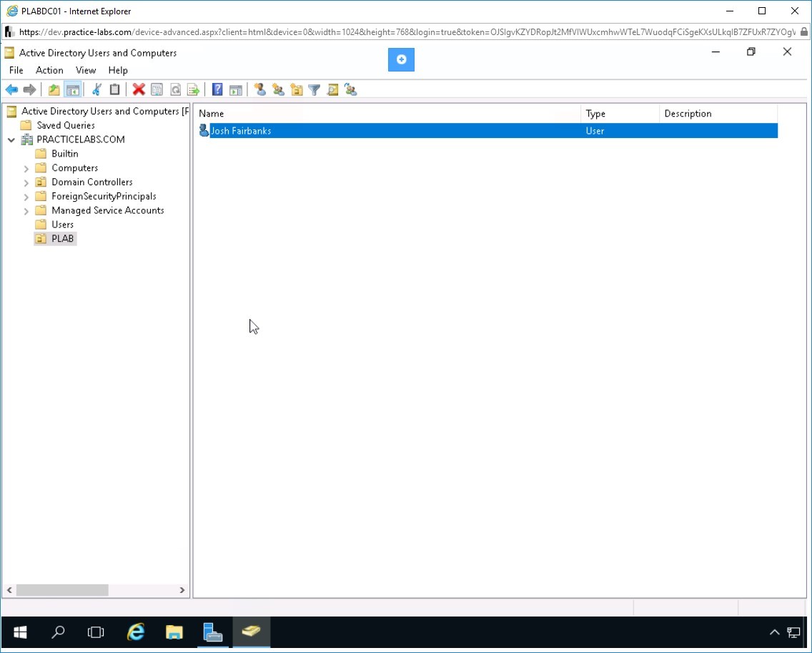The image size is (812, 653).
Task: Open the Help menu
Action: point(117,70)
